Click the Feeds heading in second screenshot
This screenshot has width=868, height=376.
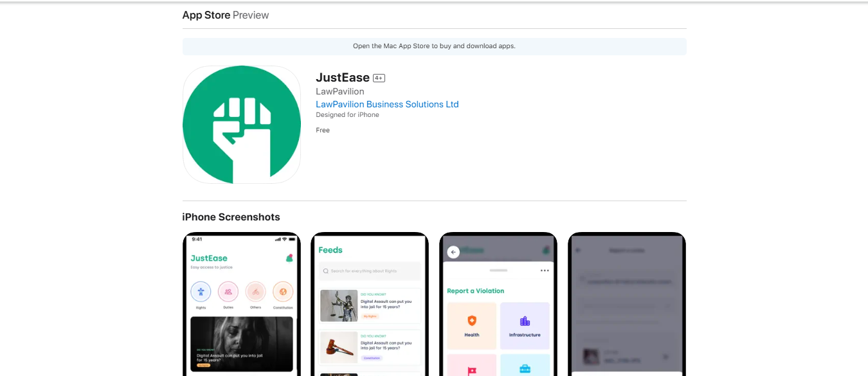(x=330, y=250)
